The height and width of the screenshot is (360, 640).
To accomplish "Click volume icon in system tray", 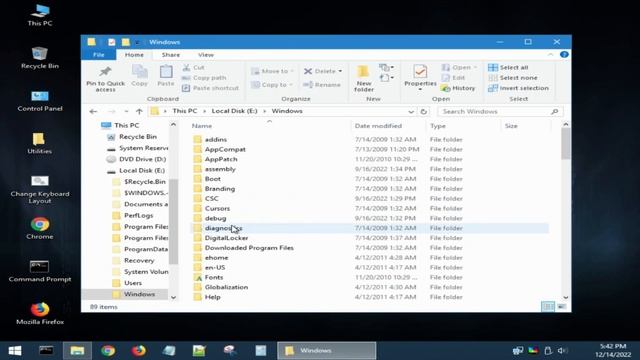I will pos(562,350).
